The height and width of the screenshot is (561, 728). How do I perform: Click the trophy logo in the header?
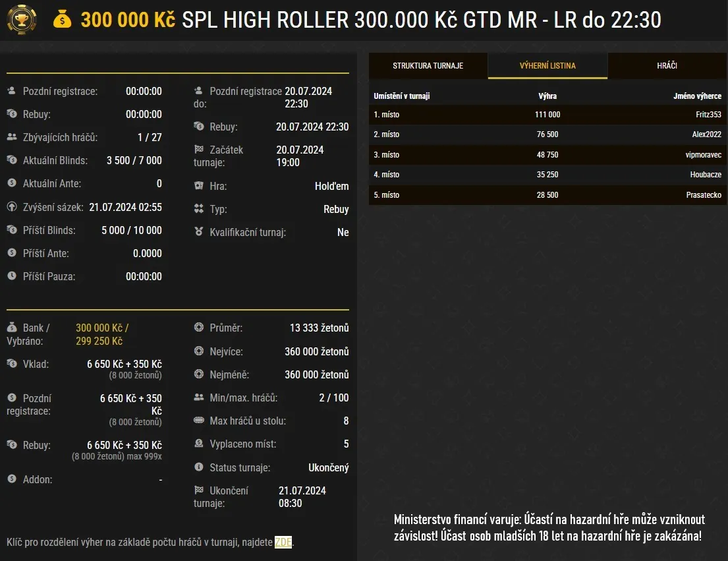[22, 20]
